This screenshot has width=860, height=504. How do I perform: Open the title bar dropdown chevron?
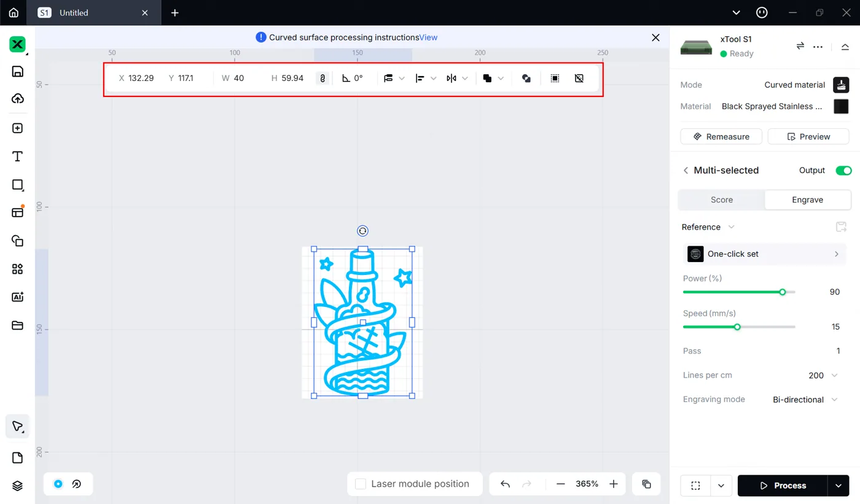tap(737, 12)
